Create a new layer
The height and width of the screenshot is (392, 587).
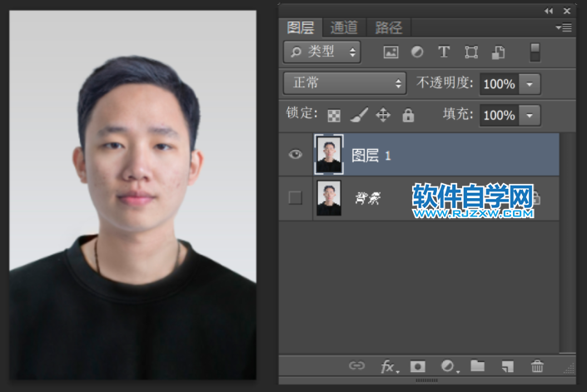[508, 366]
